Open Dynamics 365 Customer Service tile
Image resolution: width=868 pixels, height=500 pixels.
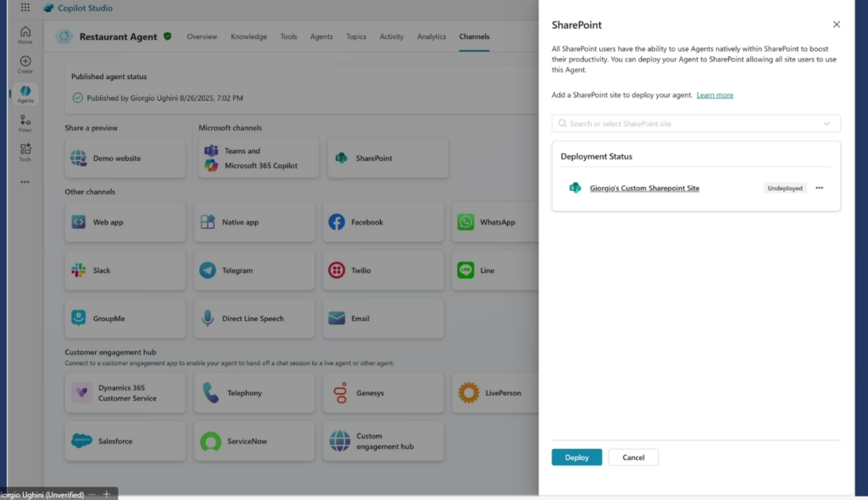click(125, 393)
